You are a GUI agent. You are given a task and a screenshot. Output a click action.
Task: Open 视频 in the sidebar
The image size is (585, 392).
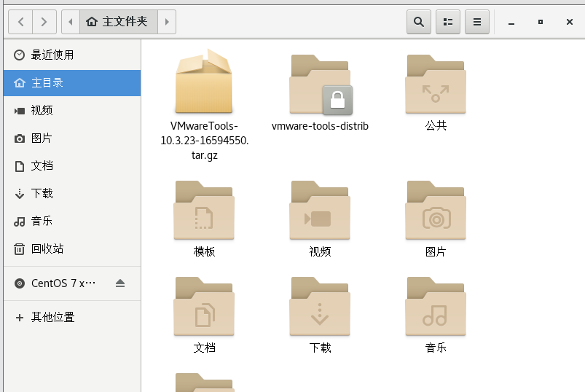pyautogui.click(x=72, y=111)
